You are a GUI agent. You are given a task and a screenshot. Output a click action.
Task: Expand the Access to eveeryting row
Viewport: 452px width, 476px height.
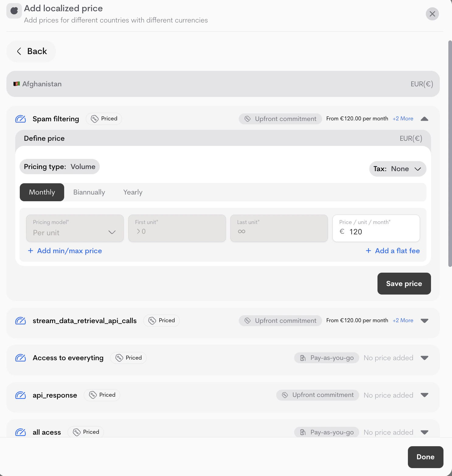click(x=424, y=358)
